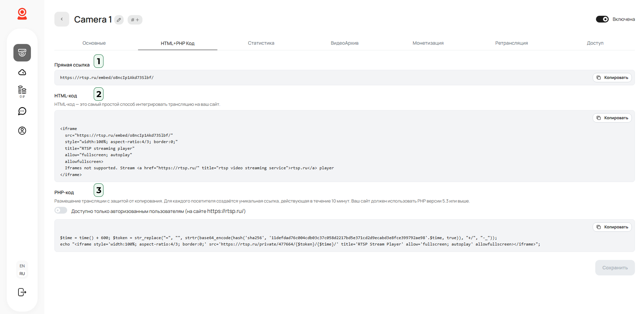Open the balance coins icon
This screenshot has width=644, height=314.
22,92
